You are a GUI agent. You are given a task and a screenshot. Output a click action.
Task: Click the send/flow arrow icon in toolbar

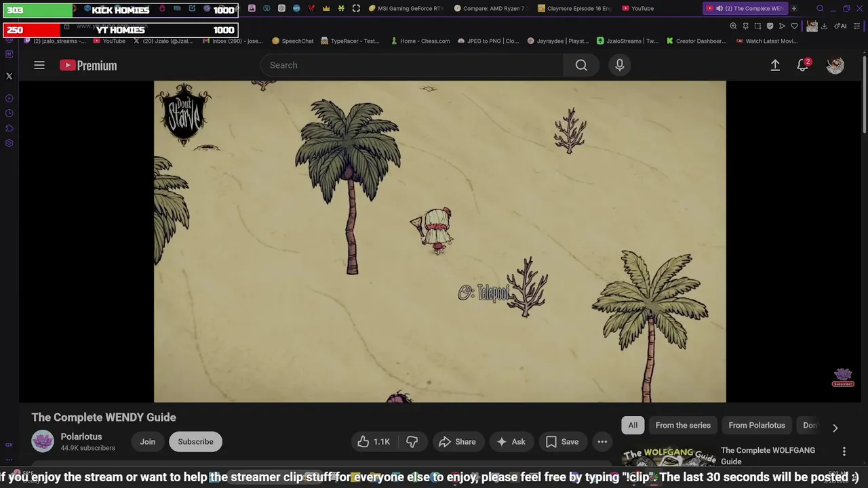(x=782, y=26)
